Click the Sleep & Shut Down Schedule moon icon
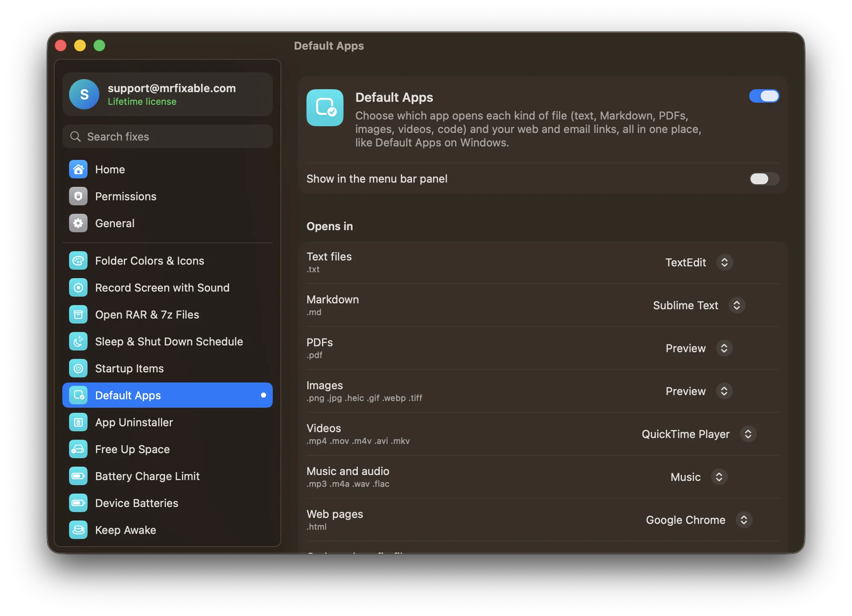 [78, 341]
